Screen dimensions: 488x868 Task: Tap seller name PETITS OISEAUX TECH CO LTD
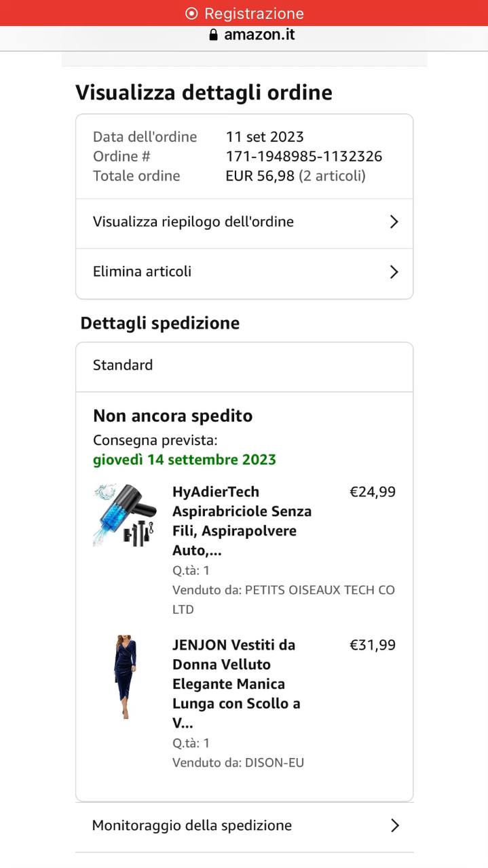pyautogui.click(x=284, y=599)
